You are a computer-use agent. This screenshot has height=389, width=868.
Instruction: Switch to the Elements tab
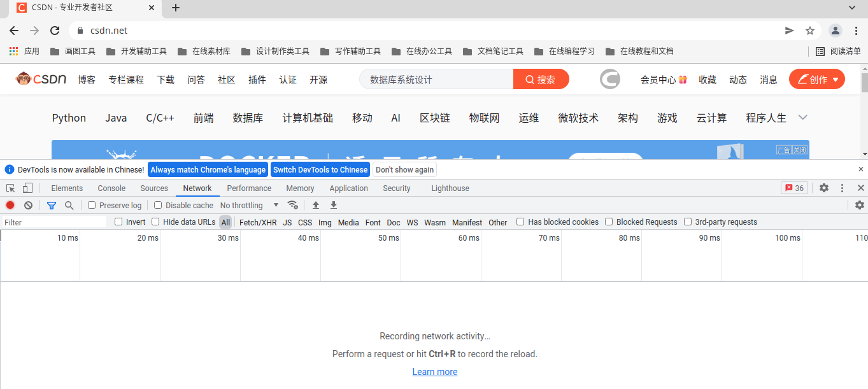pos(67,188)
